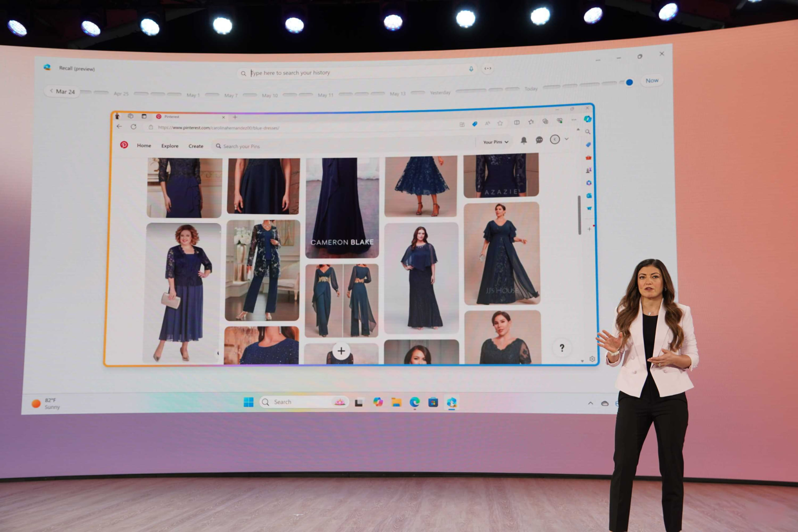Click the blue timeline position handle
This screenshot has height=532, width=798.
pos(629,82)
